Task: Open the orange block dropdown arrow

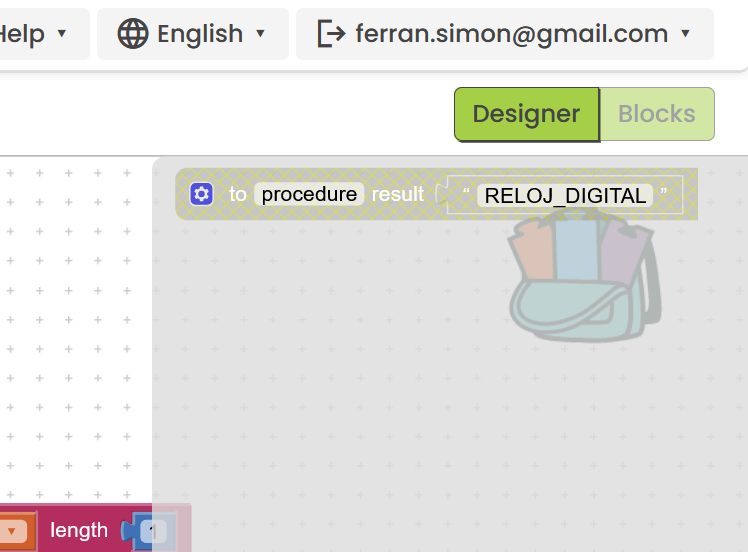Action: (x=14, y=531)
